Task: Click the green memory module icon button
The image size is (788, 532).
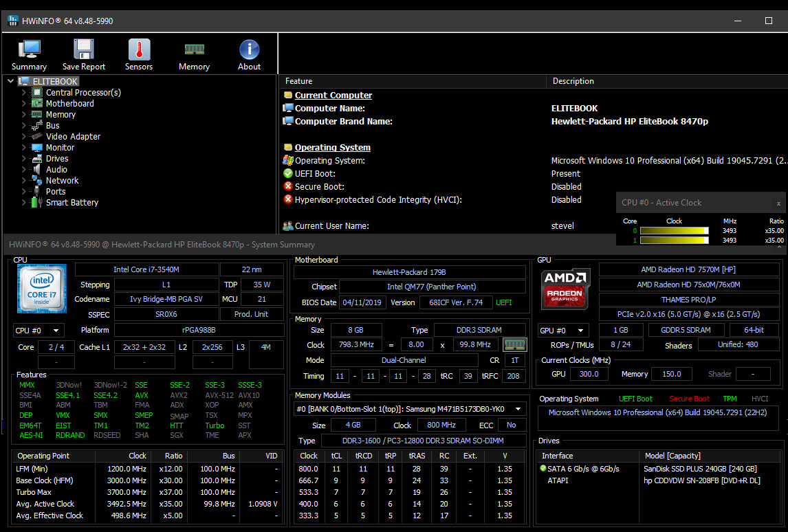Action: (514, 345)
